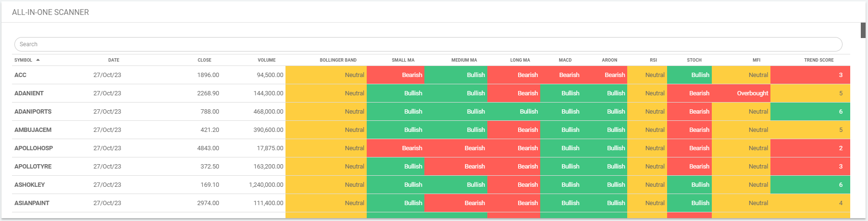Viewport: 868px width, 221px height.
Task: Sort by VOLUME column header
Action: (x=267, y=60)
